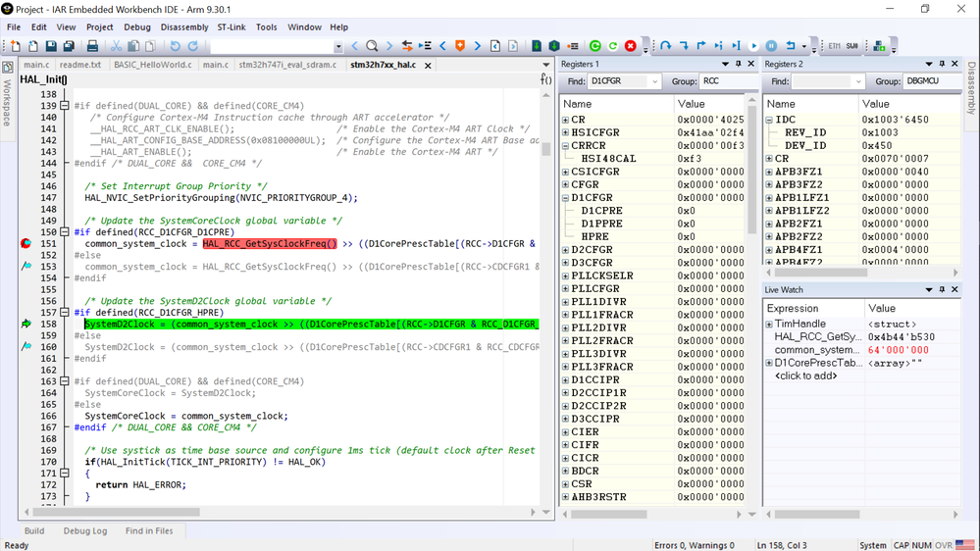Viewport: 980px width, 551px height.
Task: Click the Save toolbar icon
Action: coord(51,46)
